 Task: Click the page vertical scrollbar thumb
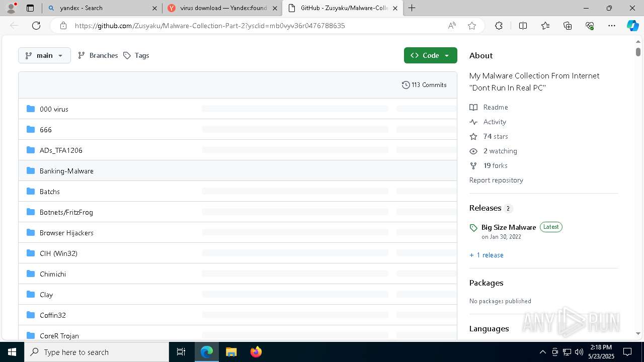[638, 52]
